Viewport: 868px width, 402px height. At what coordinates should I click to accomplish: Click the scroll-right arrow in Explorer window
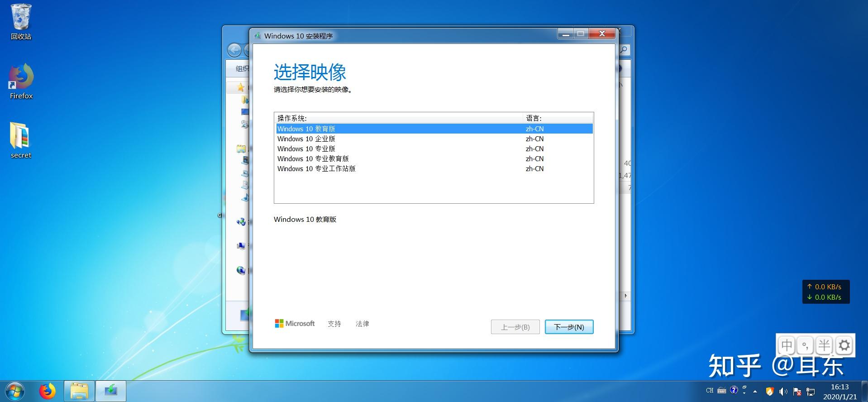click(625, 296)
